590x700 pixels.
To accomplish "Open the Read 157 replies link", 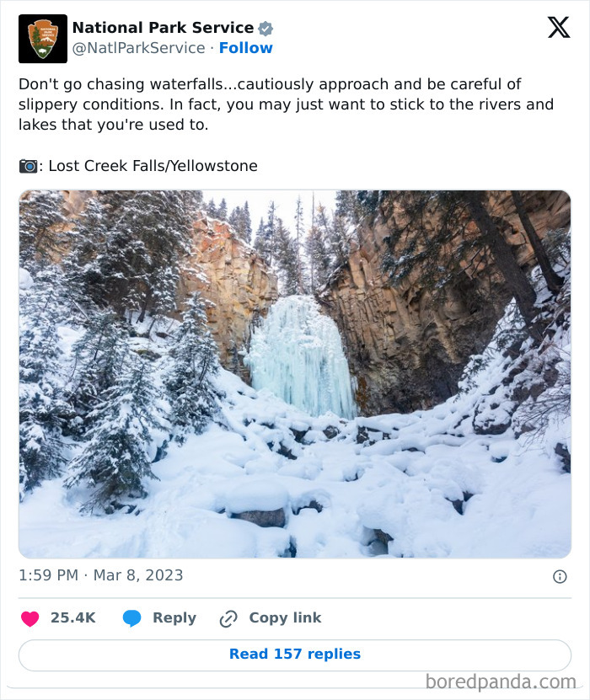I will click(x=294, y=655).
